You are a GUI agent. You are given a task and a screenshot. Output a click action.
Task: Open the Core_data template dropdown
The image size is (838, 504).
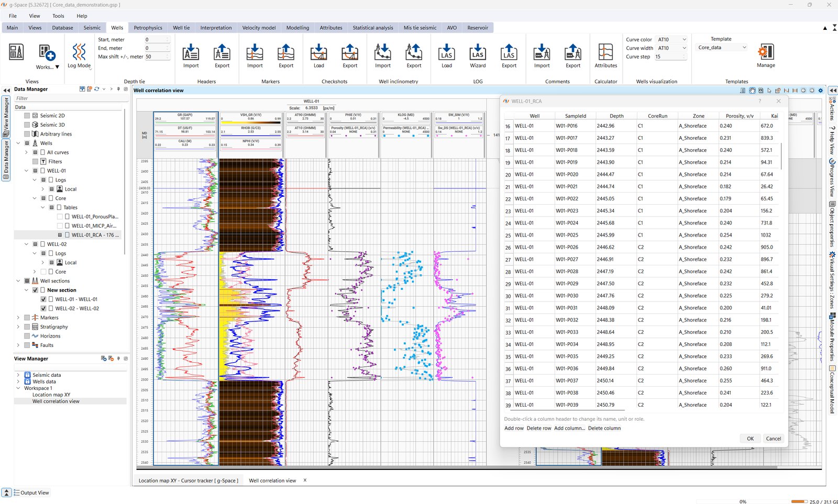(x=722, y=48)
